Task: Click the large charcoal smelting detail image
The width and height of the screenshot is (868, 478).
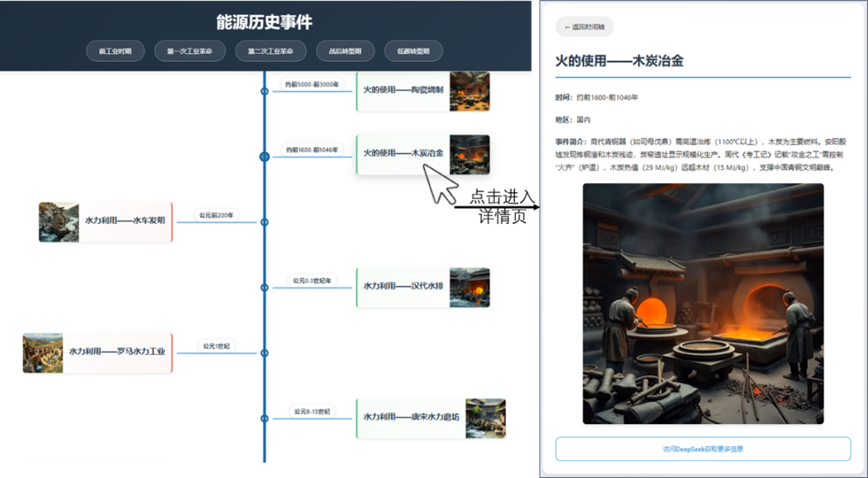Action: (703, 303)
